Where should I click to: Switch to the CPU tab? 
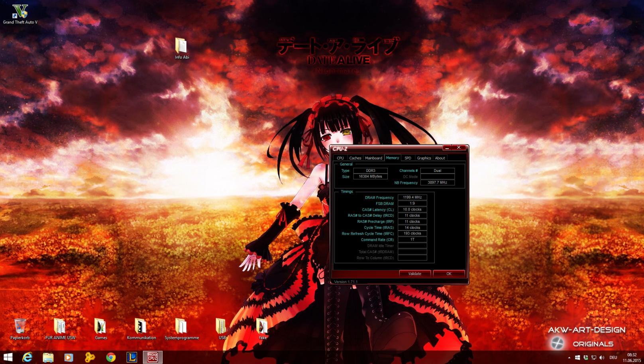pos(340,158)
